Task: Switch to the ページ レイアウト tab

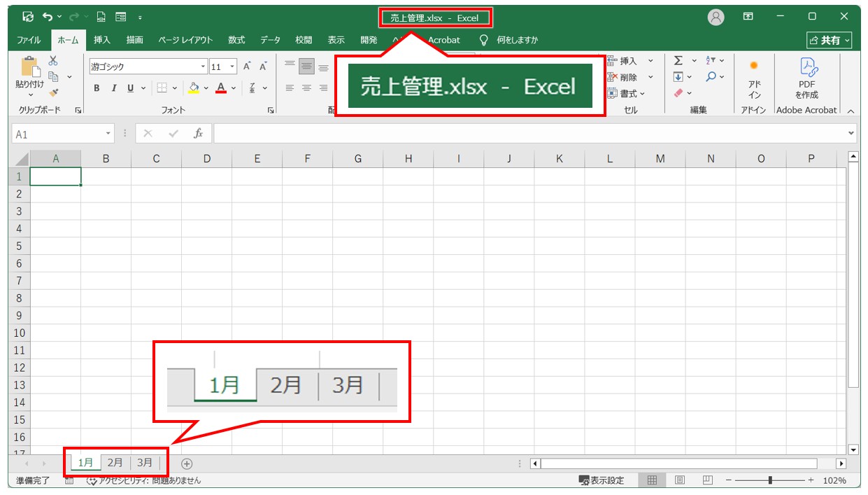Action: 185,40
